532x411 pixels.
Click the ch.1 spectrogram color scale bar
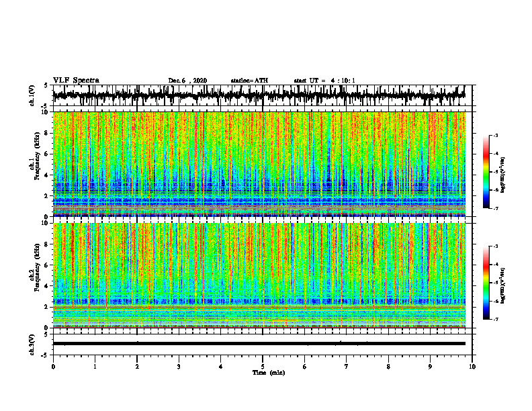click(486, 172)
